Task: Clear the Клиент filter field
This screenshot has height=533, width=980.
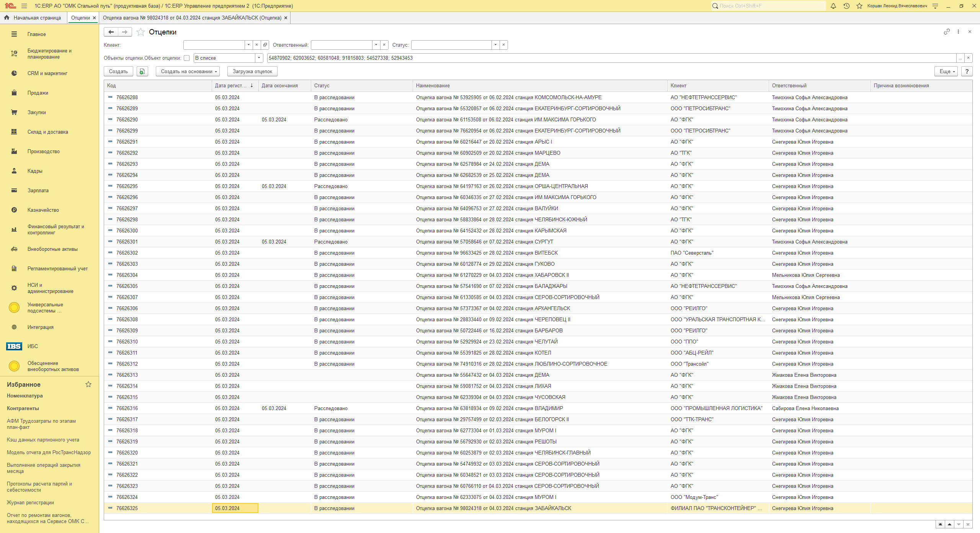Action: [256, 45]
